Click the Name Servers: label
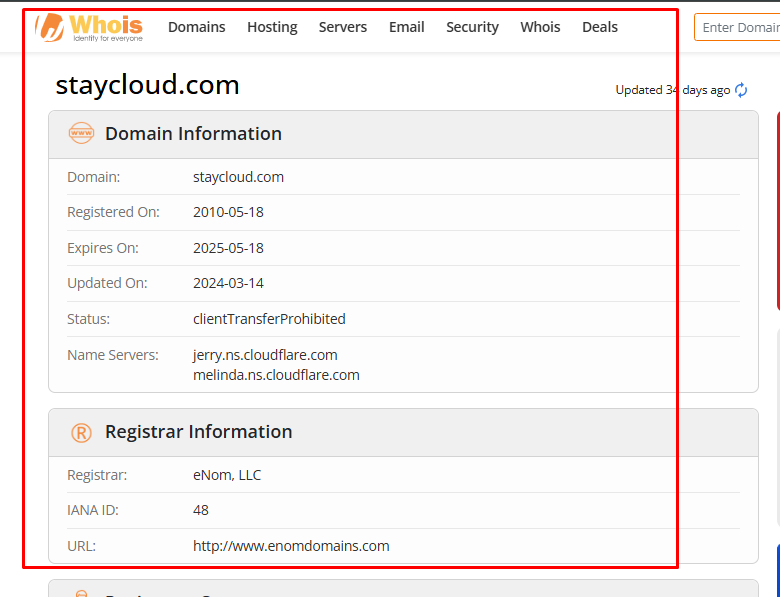 click(x=113, y=355)
